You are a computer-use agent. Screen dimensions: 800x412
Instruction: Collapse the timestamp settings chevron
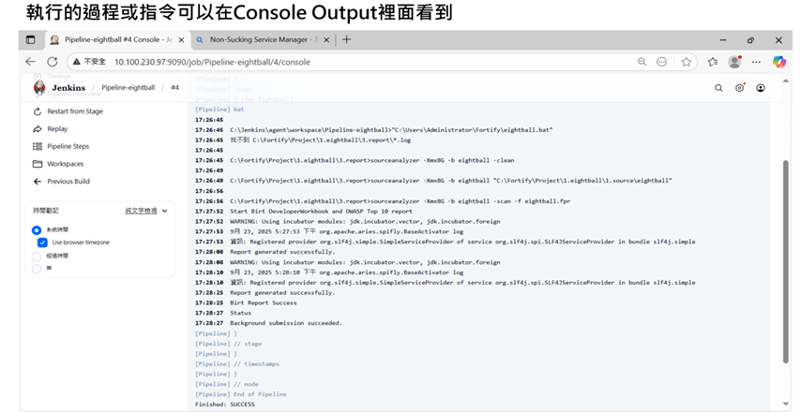click(x=164, y=211)
